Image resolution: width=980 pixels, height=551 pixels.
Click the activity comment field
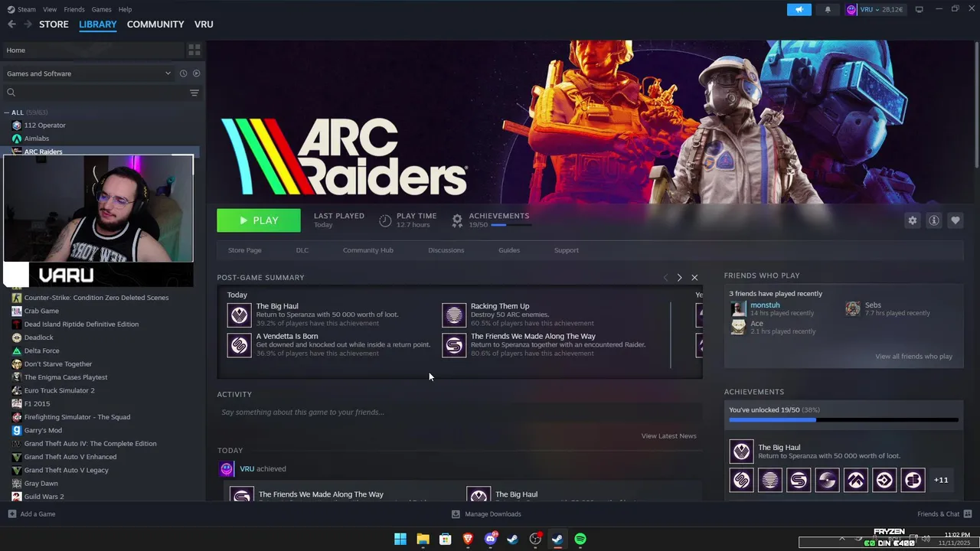(x=459, y=412)
